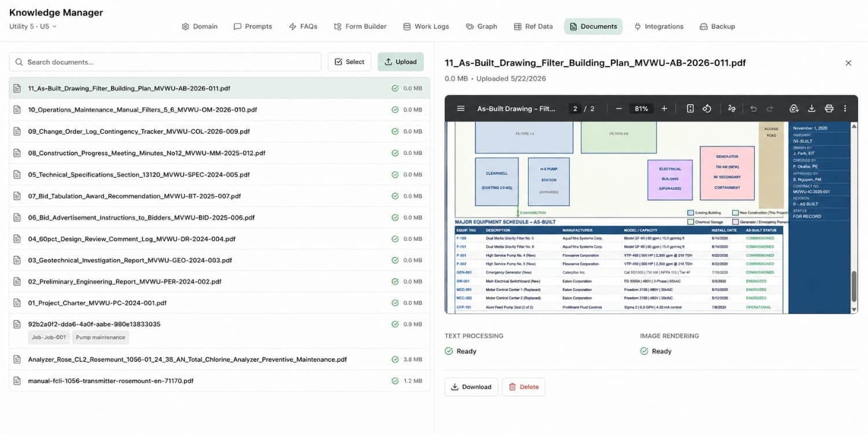This screenshot has width=868, height=434.
Task: Open the Integrations tab
Action: coord(659,26)
